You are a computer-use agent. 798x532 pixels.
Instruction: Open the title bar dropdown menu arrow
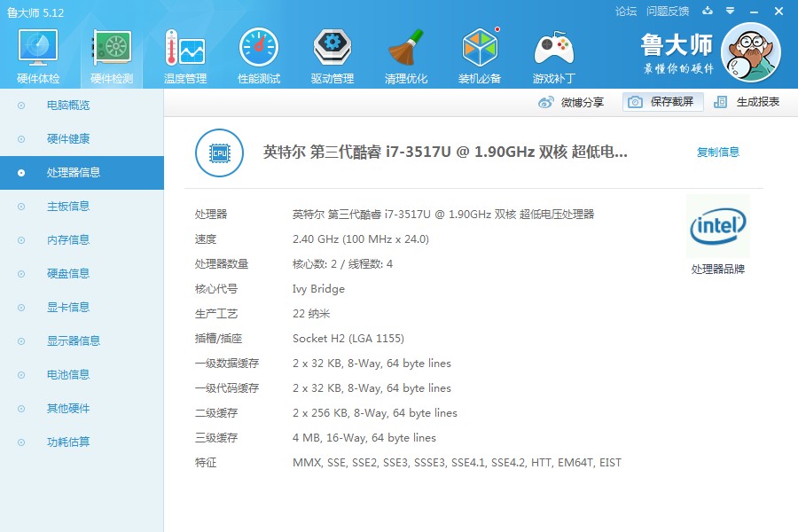(731, 11)
